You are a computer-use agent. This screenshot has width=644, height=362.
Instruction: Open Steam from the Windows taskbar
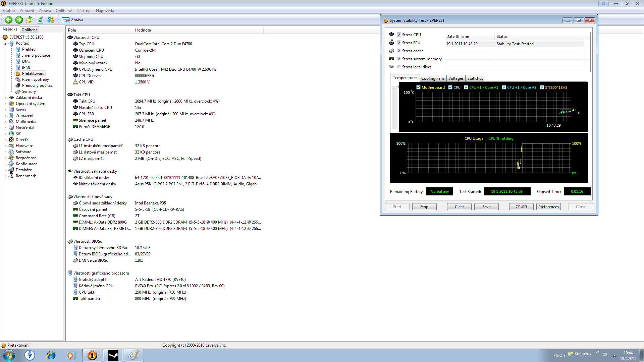[x=113, y=355]
